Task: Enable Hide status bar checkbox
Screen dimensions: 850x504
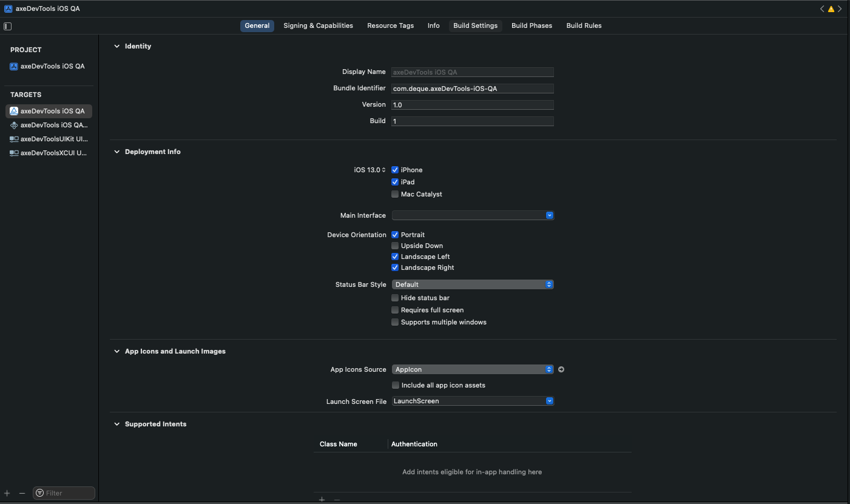Action: (395, 298)
